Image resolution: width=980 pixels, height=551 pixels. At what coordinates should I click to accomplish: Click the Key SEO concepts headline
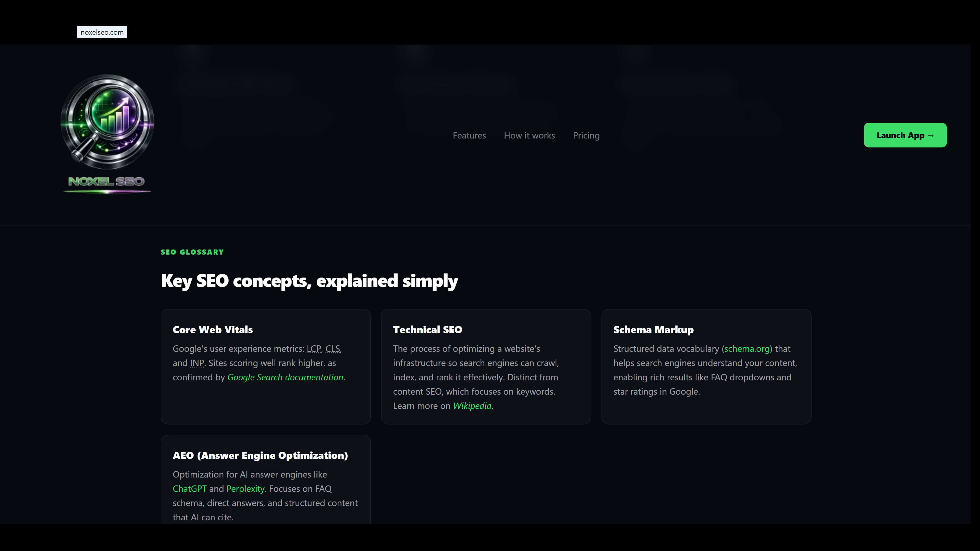(309, 281)
